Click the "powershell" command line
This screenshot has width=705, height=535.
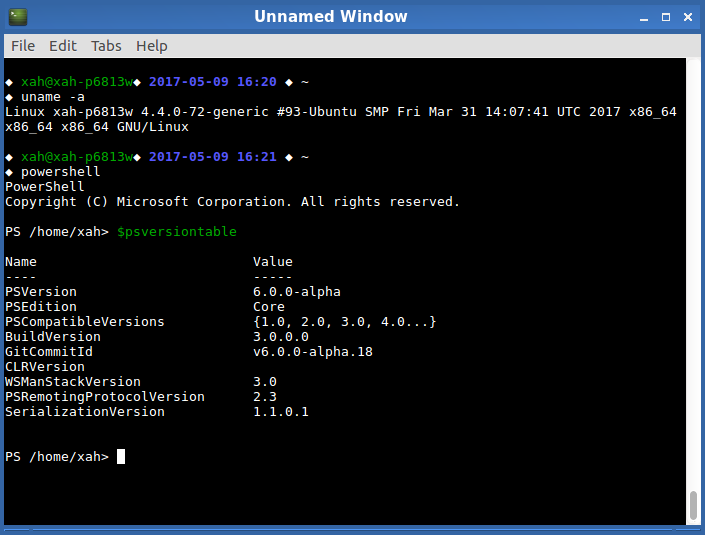coord(61,172)
